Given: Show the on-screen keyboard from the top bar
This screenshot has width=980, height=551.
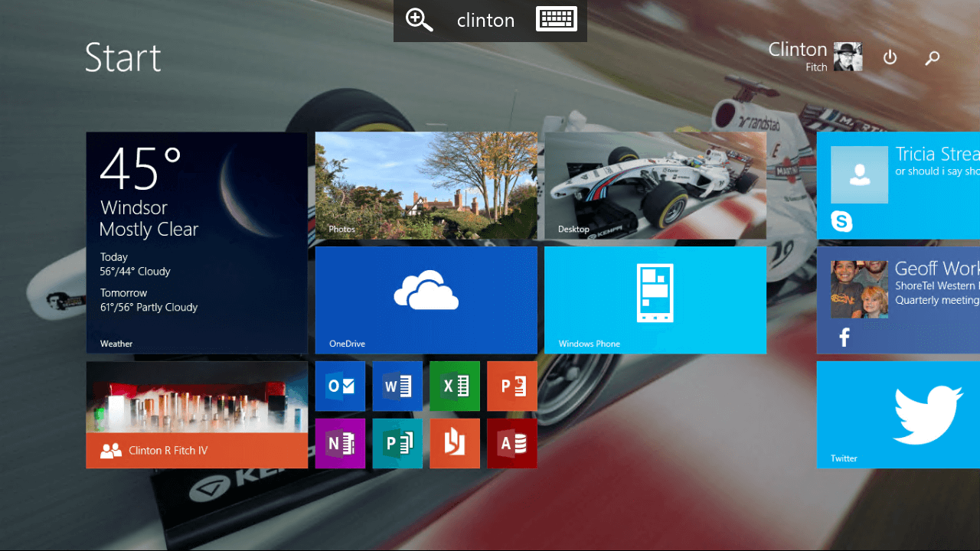Looking at the screenshot, I should pyautogui.click(x=557, y=19).
